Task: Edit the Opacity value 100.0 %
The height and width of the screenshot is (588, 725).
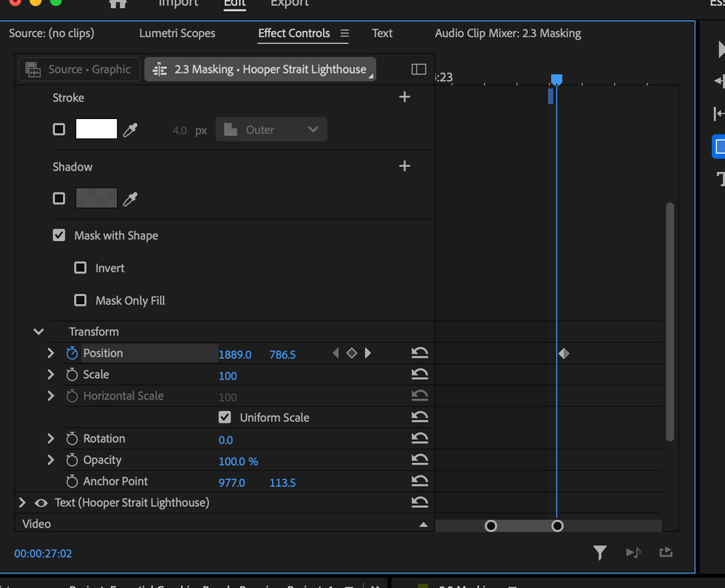Action: [x=238, y=461]
